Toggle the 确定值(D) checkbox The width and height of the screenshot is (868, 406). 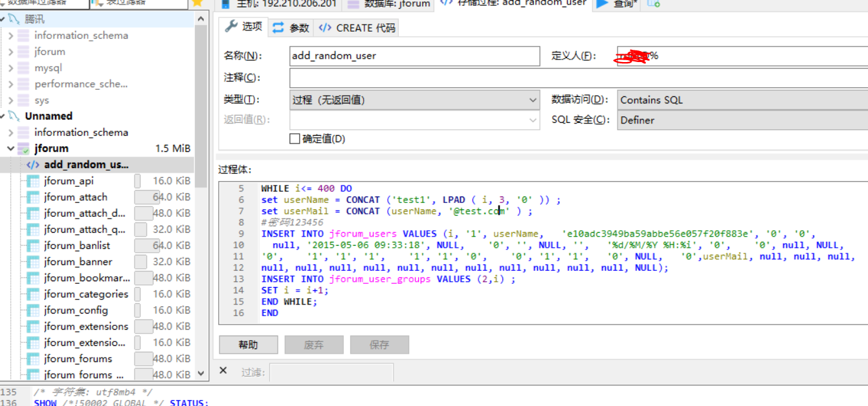(x=295, y=138)
